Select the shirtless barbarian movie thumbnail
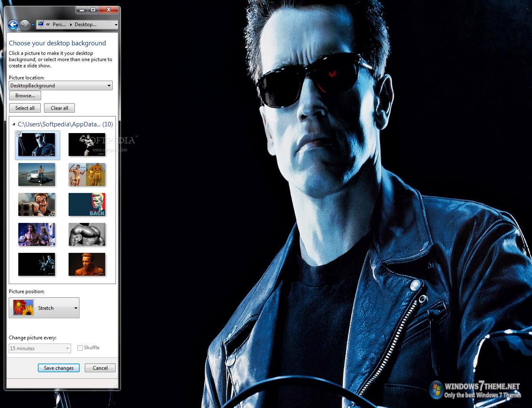Image resolution: width=532 pixels, height=408 pixels. (x=37, y=235)
